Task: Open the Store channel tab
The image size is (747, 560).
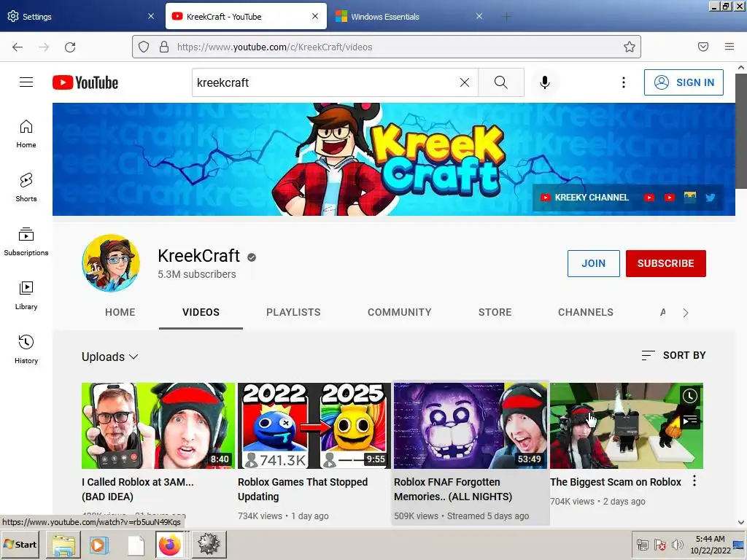Action: pyautogui.click(x=495, y=312)
